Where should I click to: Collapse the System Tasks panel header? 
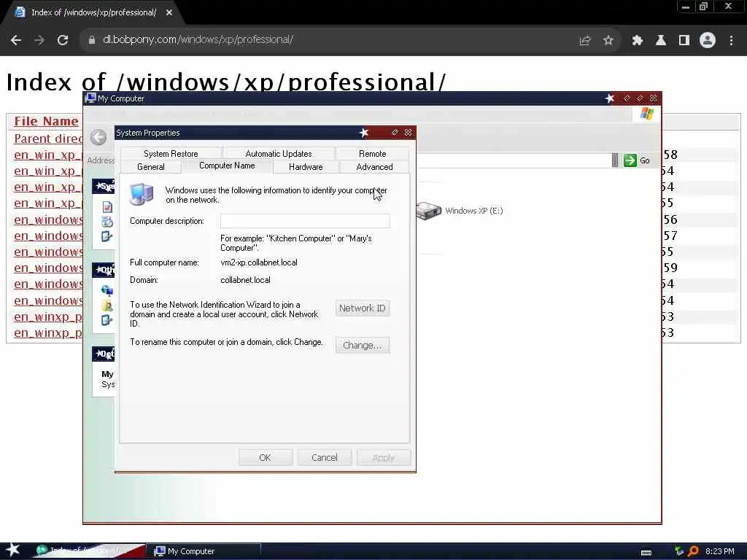click(x=104, y=186)
